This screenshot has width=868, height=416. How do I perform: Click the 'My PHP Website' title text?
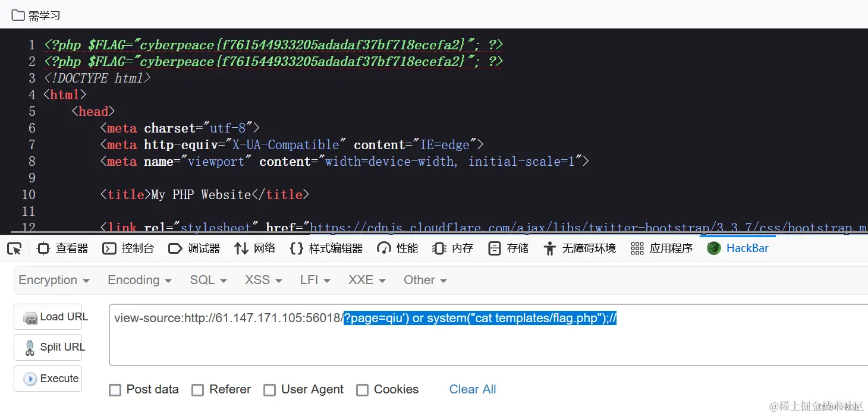202,194
